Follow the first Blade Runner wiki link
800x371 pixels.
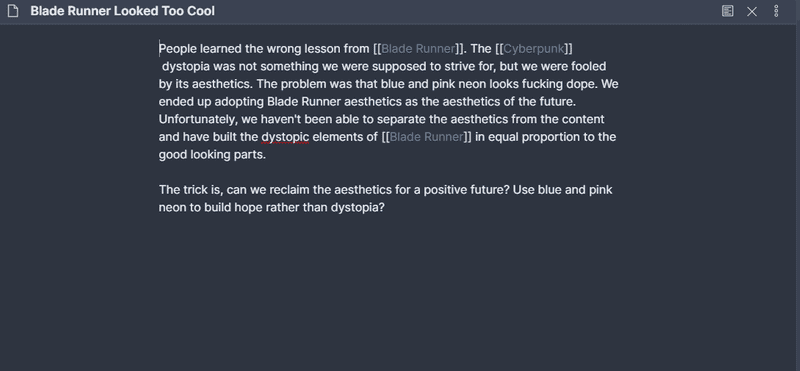418,48
